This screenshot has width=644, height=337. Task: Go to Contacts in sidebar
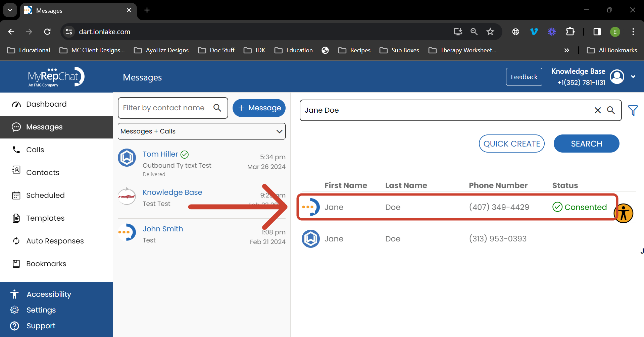pyautogui.click(x=43, y=172)
